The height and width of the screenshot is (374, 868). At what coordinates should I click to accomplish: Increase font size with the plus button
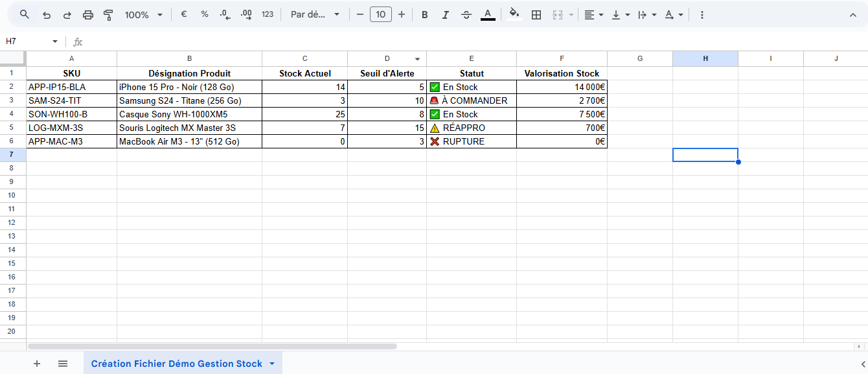pos(402,14)
